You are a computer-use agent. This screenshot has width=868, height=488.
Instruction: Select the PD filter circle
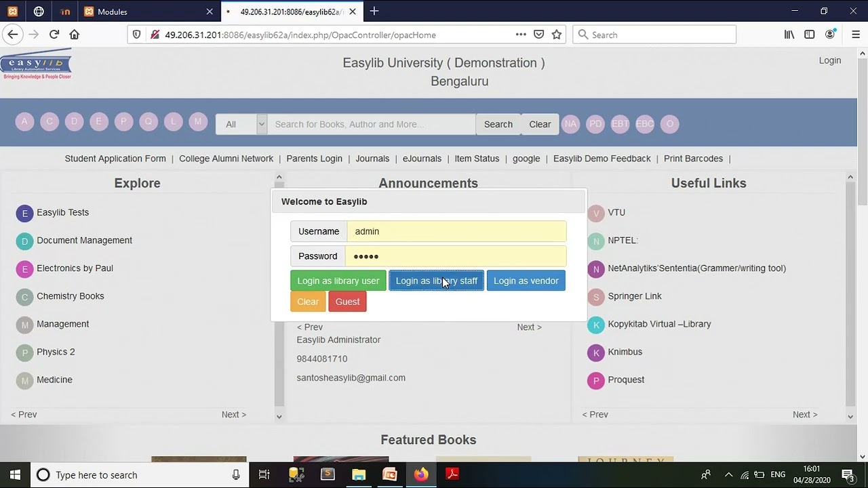595,124
